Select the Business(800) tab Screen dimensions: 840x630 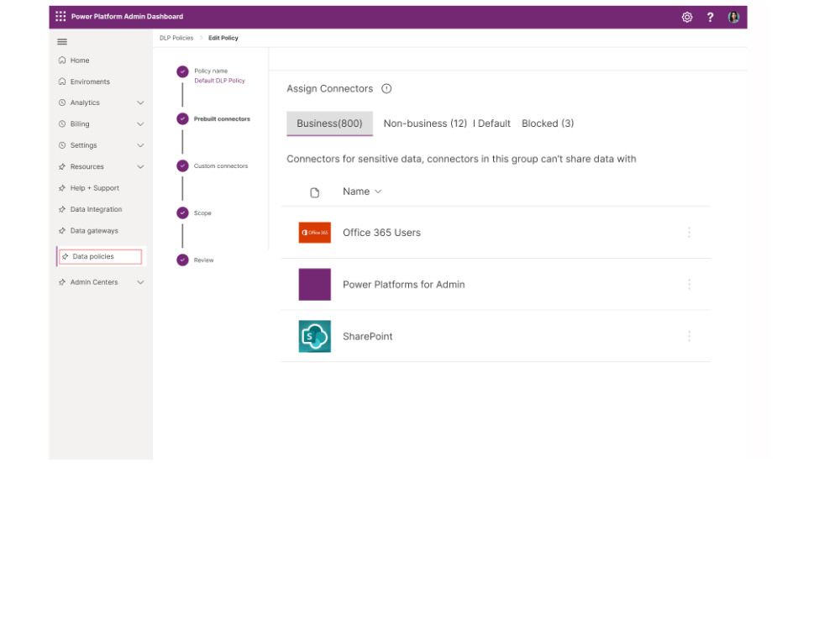[x=329, y=123]
